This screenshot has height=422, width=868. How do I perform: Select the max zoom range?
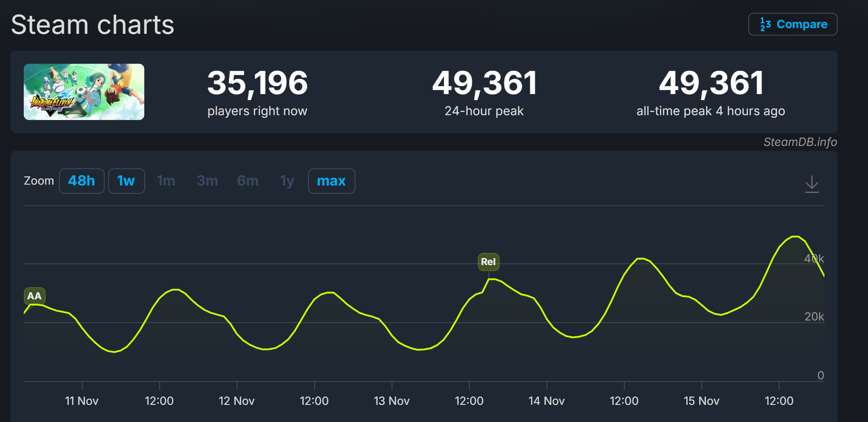click(332, 181)
